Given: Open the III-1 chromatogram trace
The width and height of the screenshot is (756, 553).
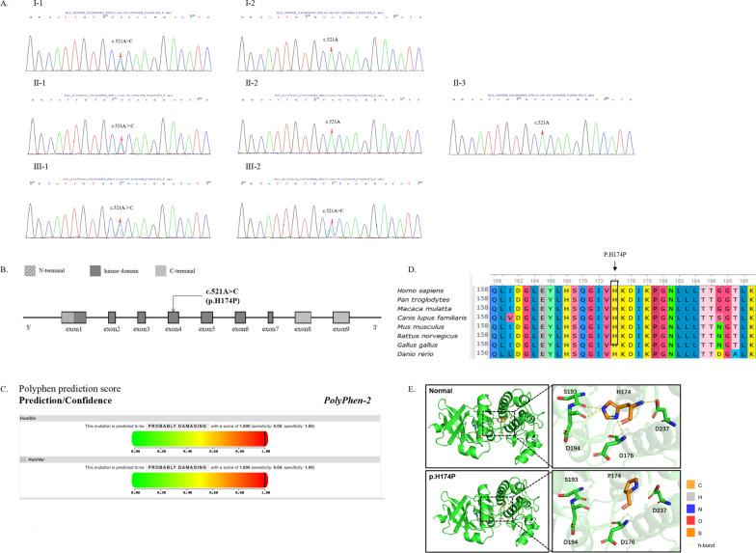Looking at the screenshot, I should coord(120,220).
